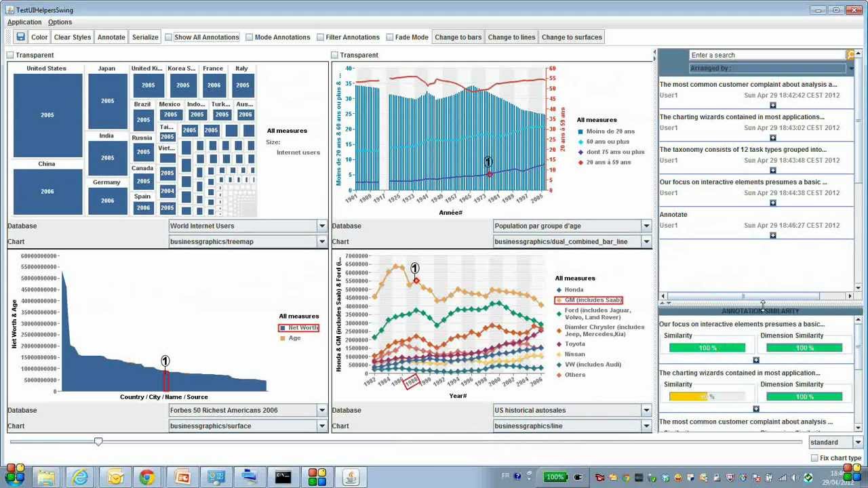868x488 pixels.
Task: Toggle 'Mode Annotations' checkbox
Action: [x=249, y=37]
